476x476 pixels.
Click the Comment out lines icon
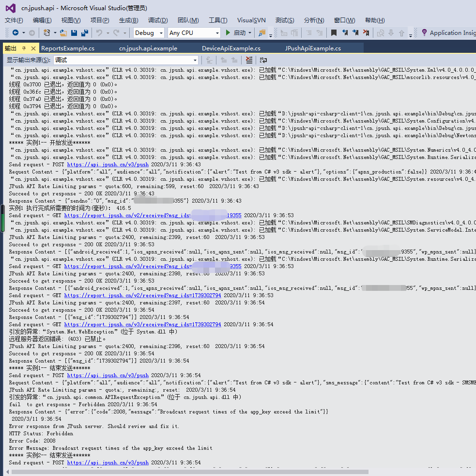(x=309, y=32)
